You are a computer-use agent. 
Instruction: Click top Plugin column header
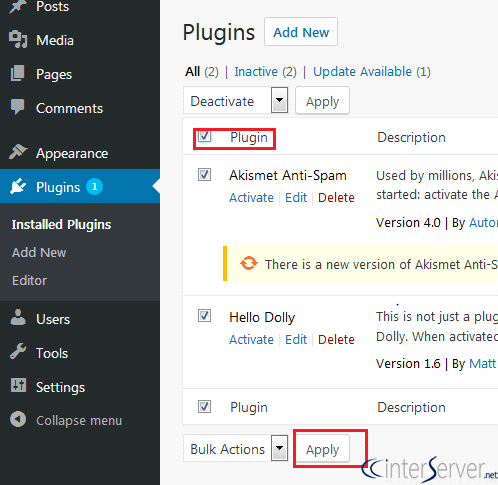click(249, 137)
